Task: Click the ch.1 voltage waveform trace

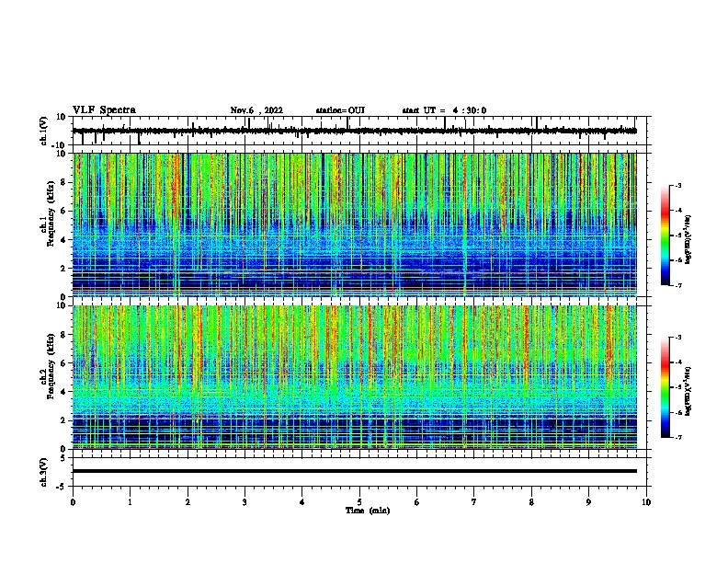Action: point(354,131)
